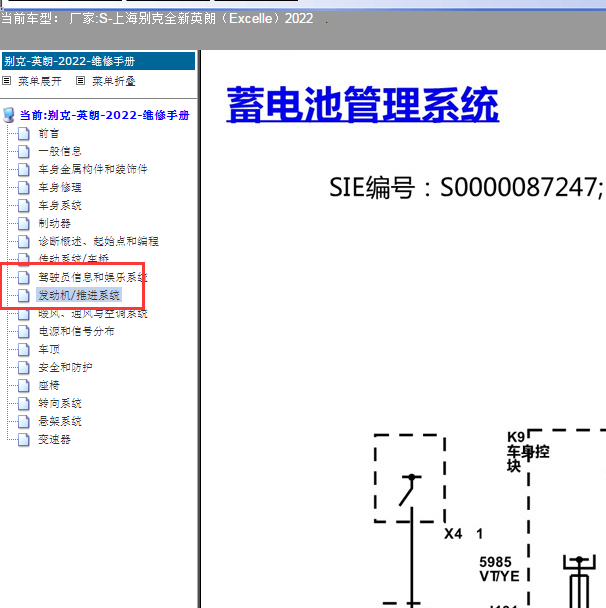
Task: Open the 车顶 chapter
Action: pyautogui.click(x=48, y=350)
